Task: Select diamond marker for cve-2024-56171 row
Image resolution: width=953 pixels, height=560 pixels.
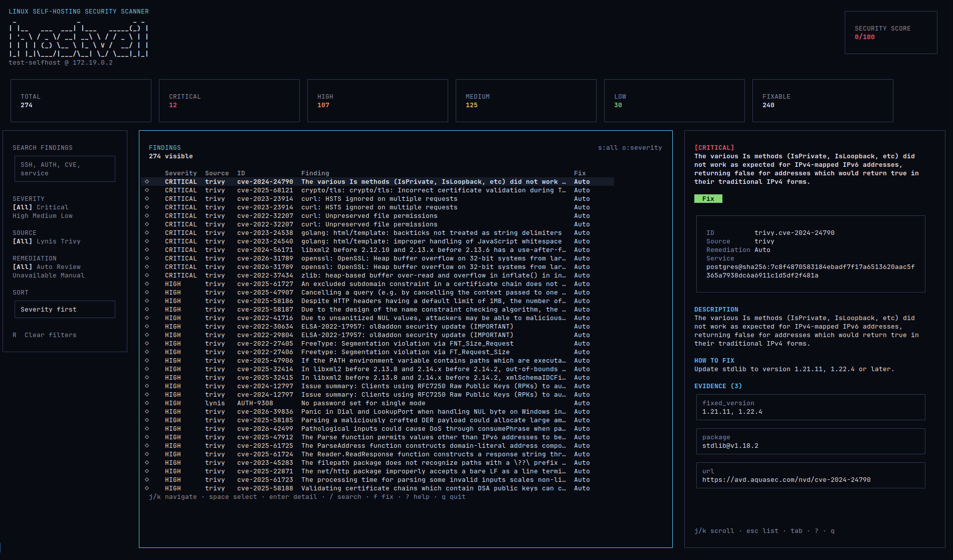Action: click(x=147, y=250)
